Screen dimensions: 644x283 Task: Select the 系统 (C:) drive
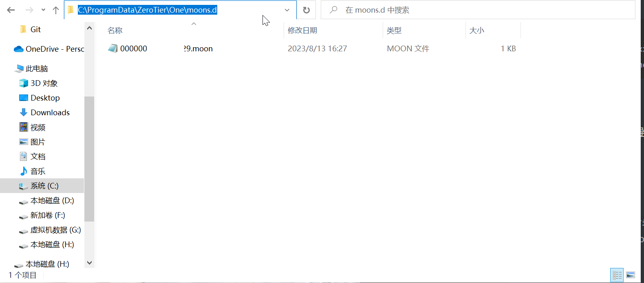[x=42, y=186]
